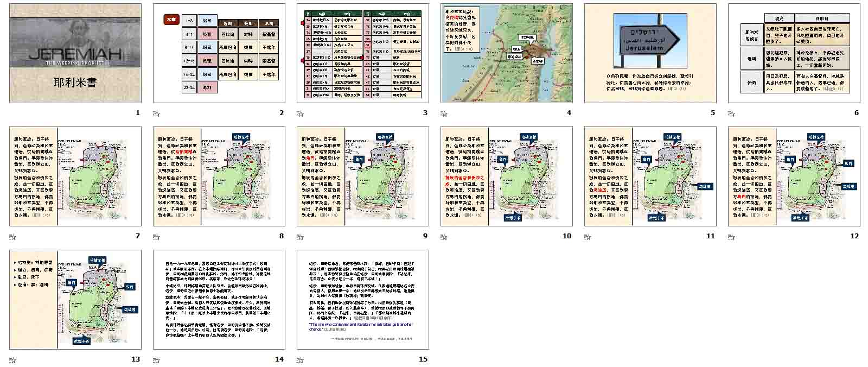868x367 pixels.
Task: Click the animation star icon under slide 2
Action: pyautogui.click(x=156, y=113)
